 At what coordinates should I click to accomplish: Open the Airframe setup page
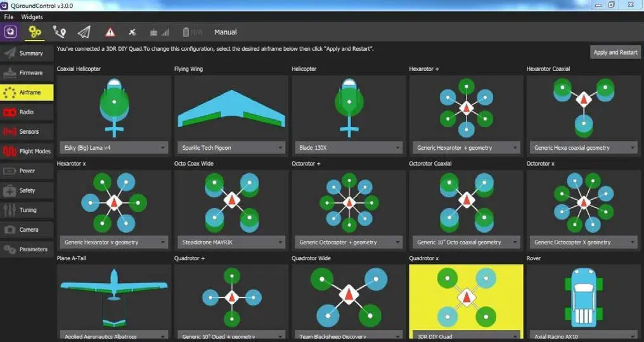(x=27, y=93)
